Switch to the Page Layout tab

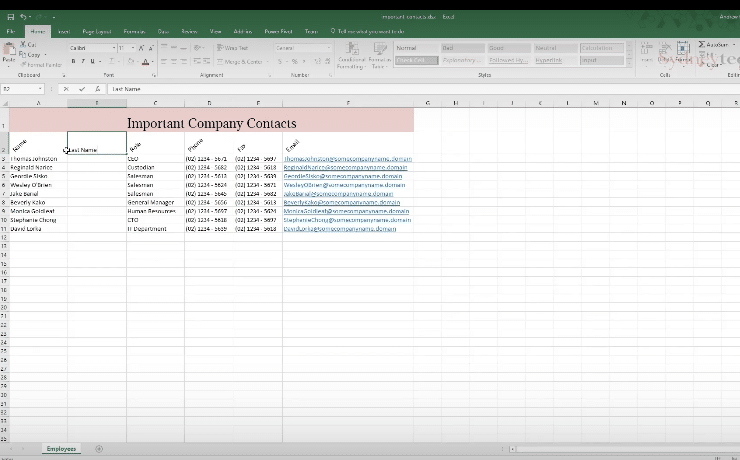coord(96,32)
